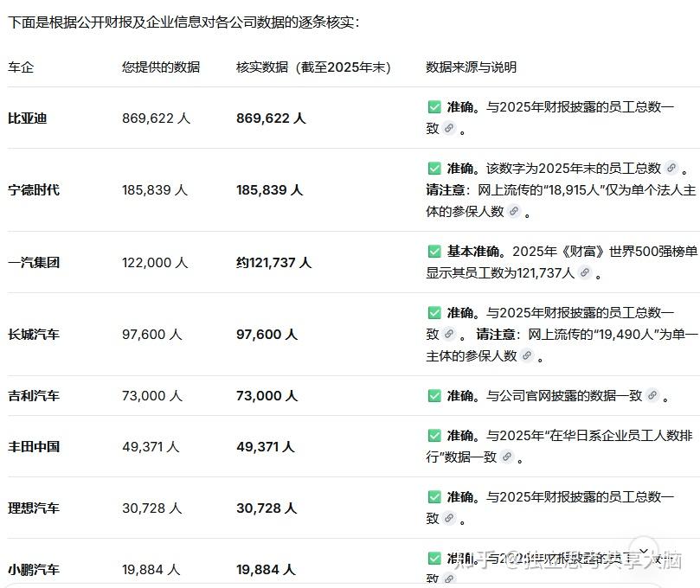This screenshot has height=588, width=700.
Task: Open link icon after 体的参保人数 in 宁德时代 row
Action: [514, 211]
